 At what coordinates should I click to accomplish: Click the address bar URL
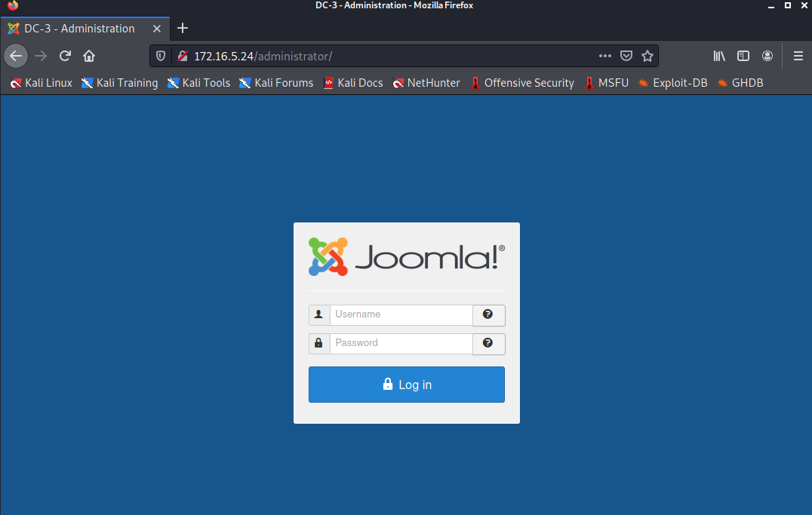(263, 56)
